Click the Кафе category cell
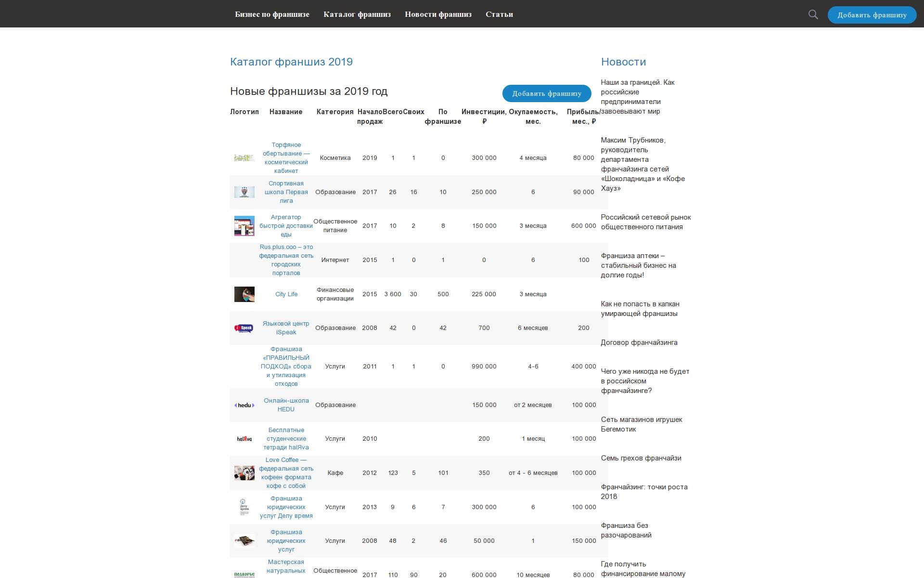The height and width of the screenshot is (578, 924). tap(335, 473)
